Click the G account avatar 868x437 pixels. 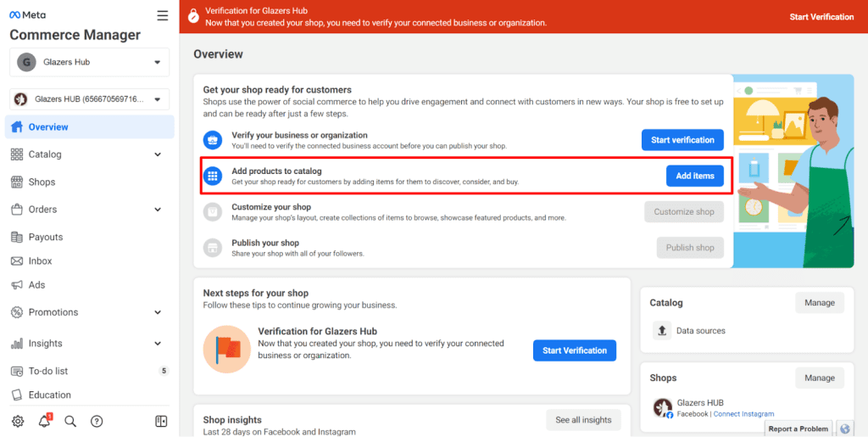click(x=26, y=62)
